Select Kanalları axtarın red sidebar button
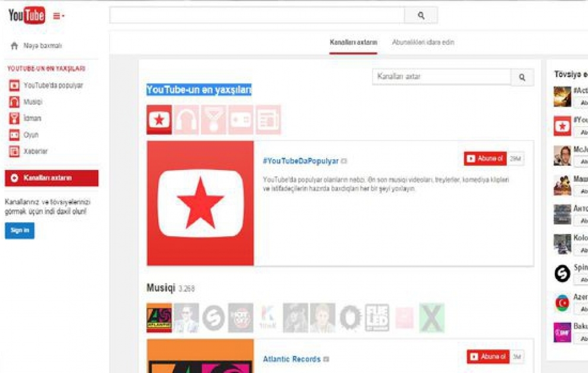 (52, 178)
